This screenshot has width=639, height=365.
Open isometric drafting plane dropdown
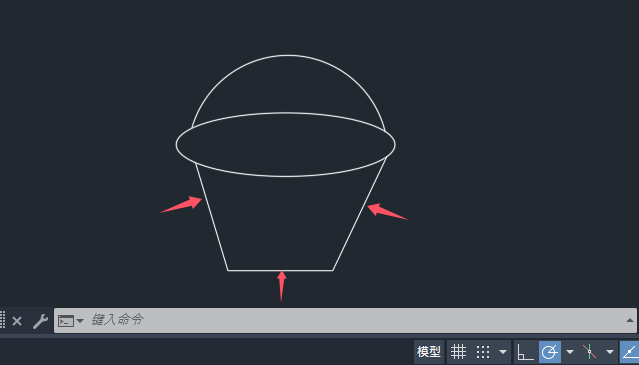point(610,352)
